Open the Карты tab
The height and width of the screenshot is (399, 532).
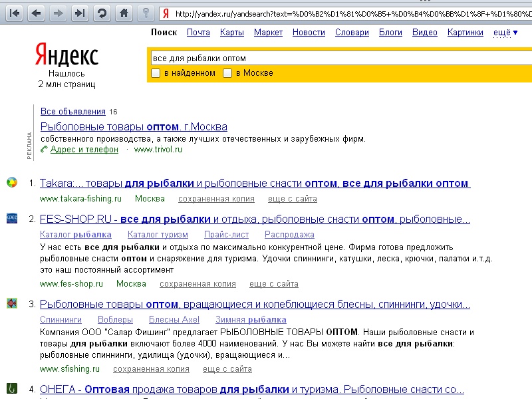point(232,33)
